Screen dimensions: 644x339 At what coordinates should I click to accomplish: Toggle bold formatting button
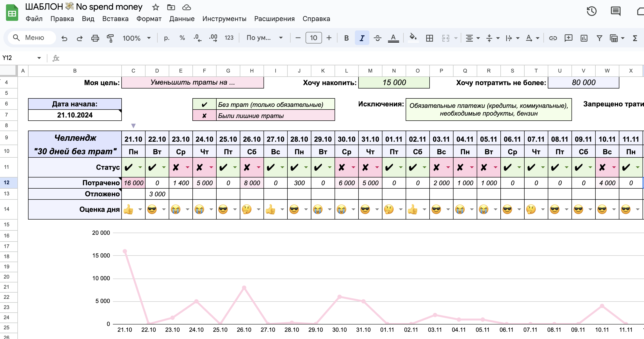point(346,38)
